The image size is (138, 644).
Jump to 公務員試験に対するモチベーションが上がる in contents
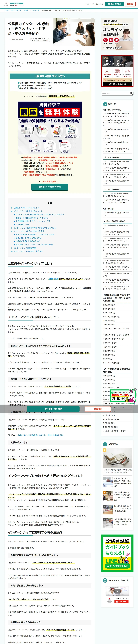tap(33, 221)
